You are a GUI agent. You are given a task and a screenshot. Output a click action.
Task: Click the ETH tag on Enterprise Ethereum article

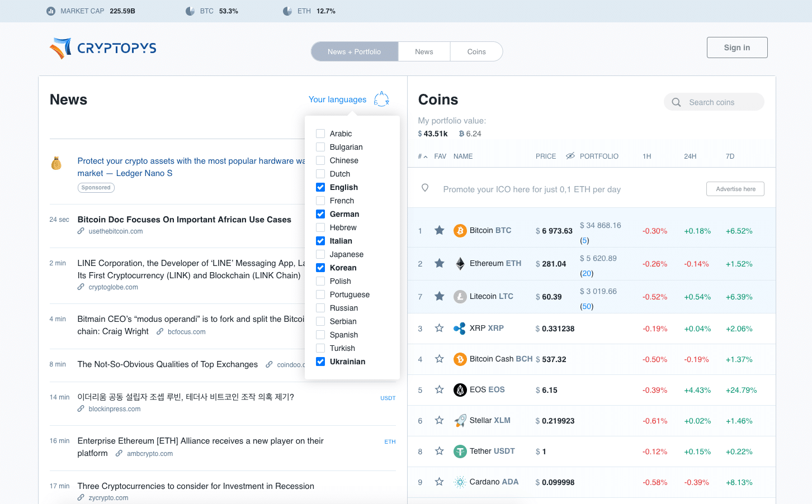tap(390, 442)
